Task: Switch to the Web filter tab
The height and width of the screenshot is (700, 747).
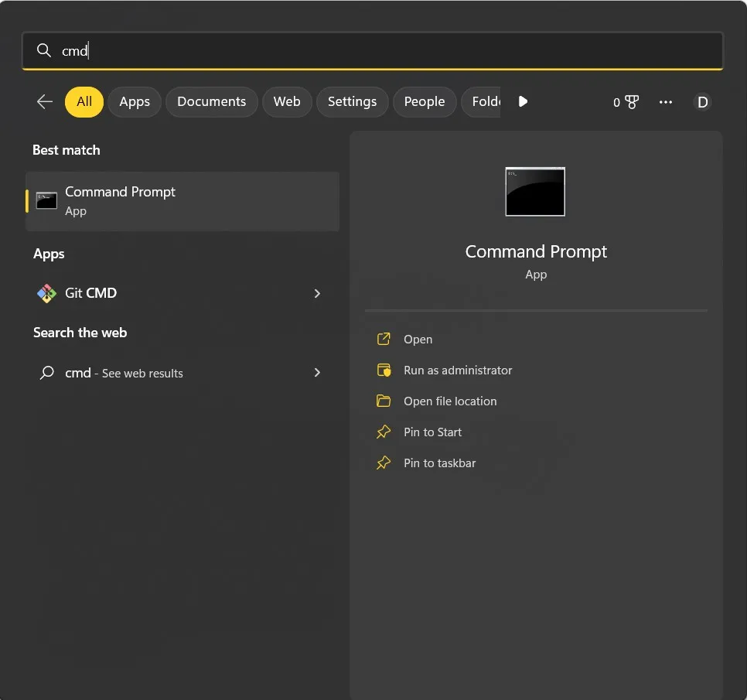Action: pos(287,101)
